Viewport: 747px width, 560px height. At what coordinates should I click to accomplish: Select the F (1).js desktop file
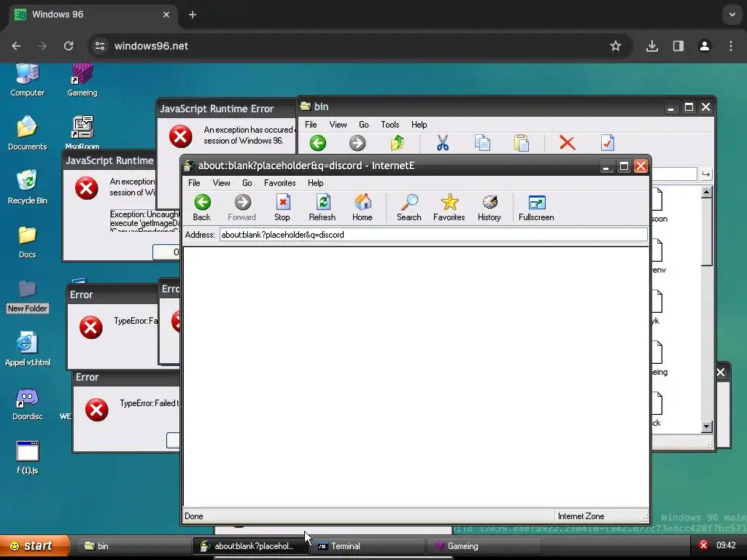point(28,458)
